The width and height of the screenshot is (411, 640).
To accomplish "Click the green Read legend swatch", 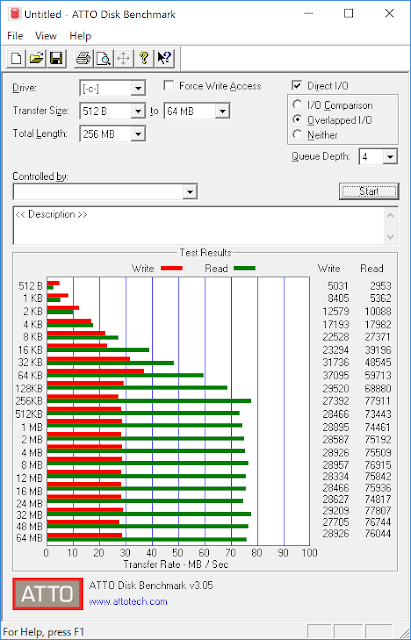I will tap(244, 268).
